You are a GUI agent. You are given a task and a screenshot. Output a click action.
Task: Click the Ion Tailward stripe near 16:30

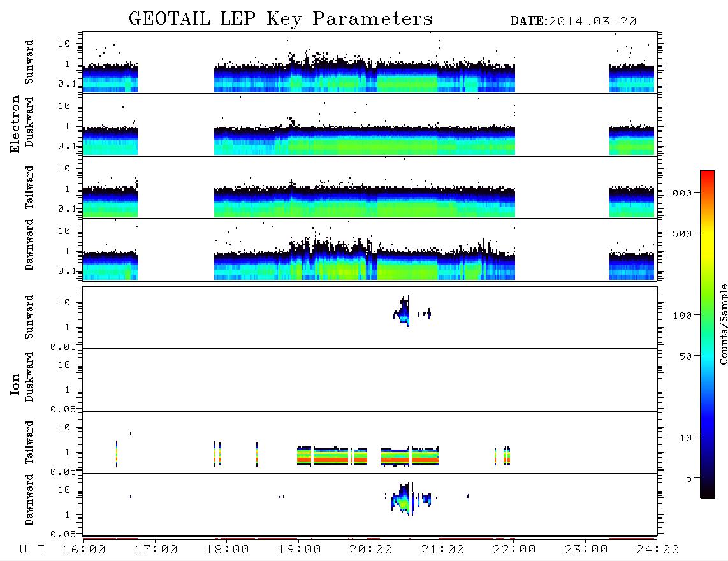pyautogui.click(x=117, y=454)
